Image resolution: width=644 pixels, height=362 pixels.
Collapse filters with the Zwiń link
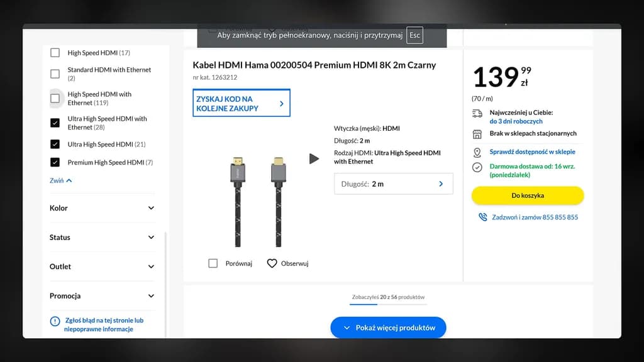[x=59, y=180]
